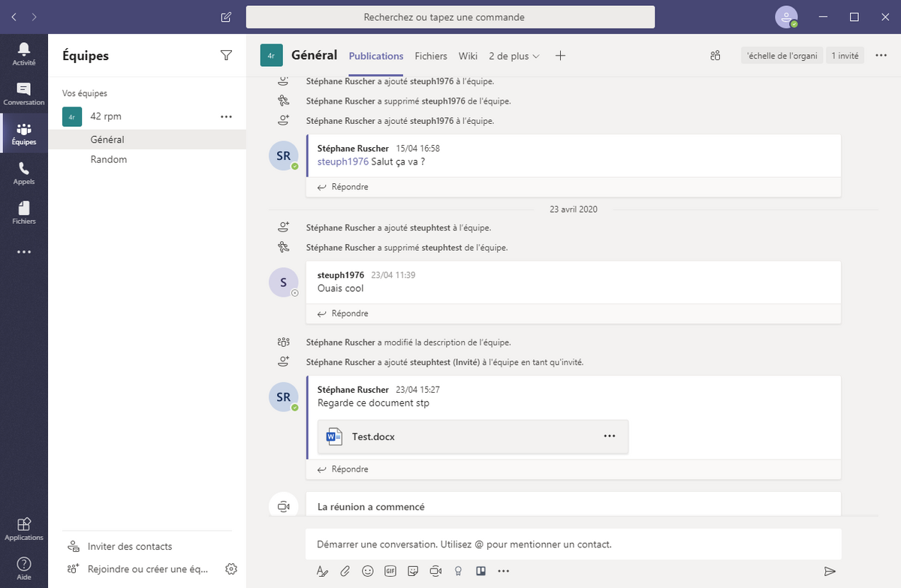Open the Trello board app icon
The width and height of the screenshot is (901, 588).
[481, 571]
